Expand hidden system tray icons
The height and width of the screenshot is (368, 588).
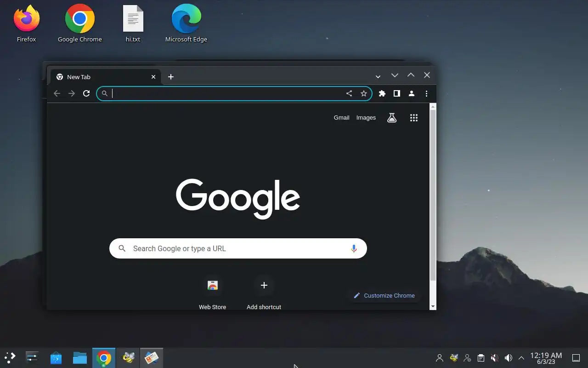521,358
